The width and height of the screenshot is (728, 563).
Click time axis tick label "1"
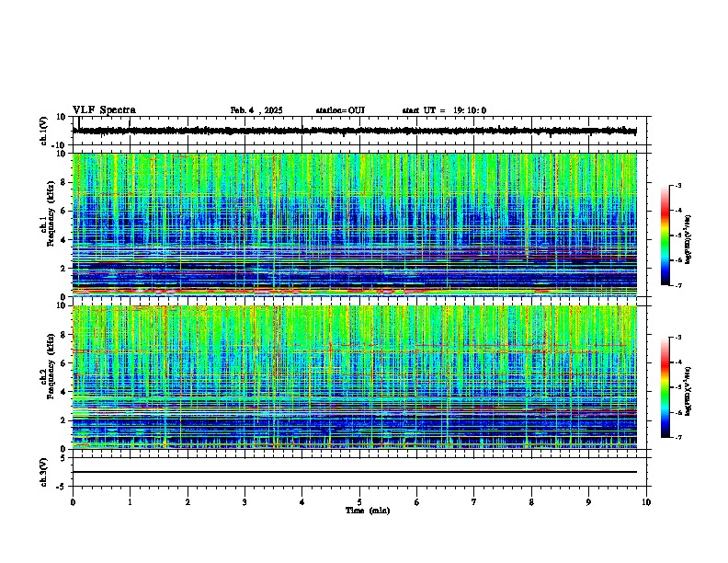(x=130, y=502)
